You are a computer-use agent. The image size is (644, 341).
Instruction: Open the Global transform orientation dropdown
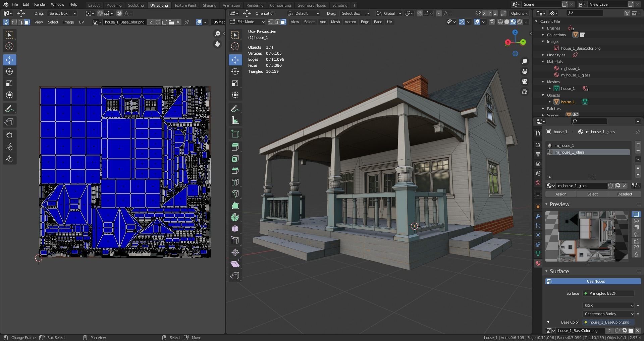coord(389,13)
